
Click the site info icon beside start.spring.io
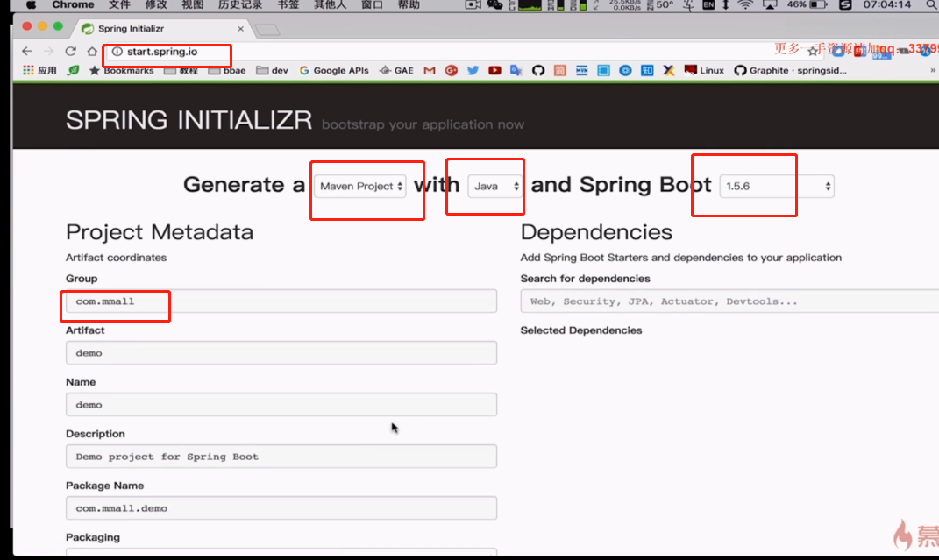coord(117,52)
